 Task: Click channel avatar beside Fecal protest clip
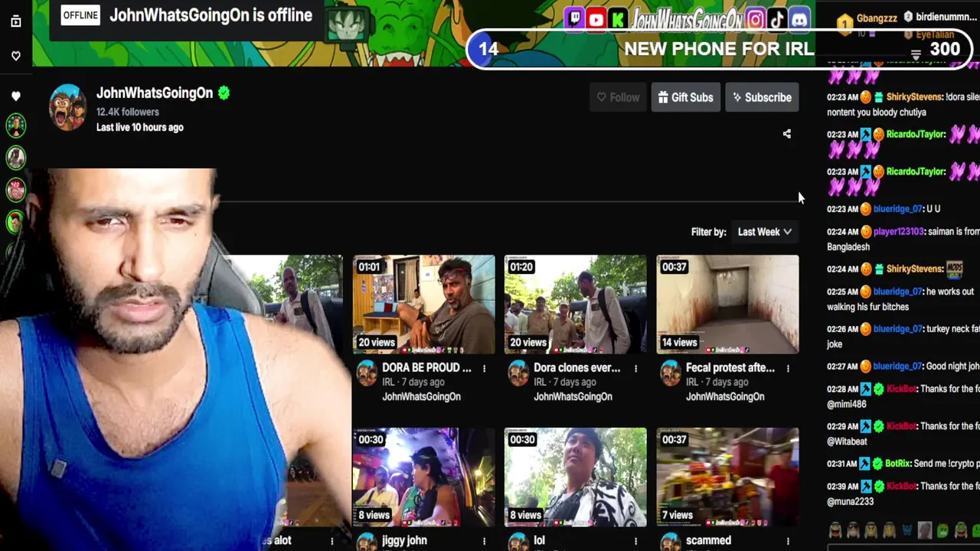coord(671,373)
